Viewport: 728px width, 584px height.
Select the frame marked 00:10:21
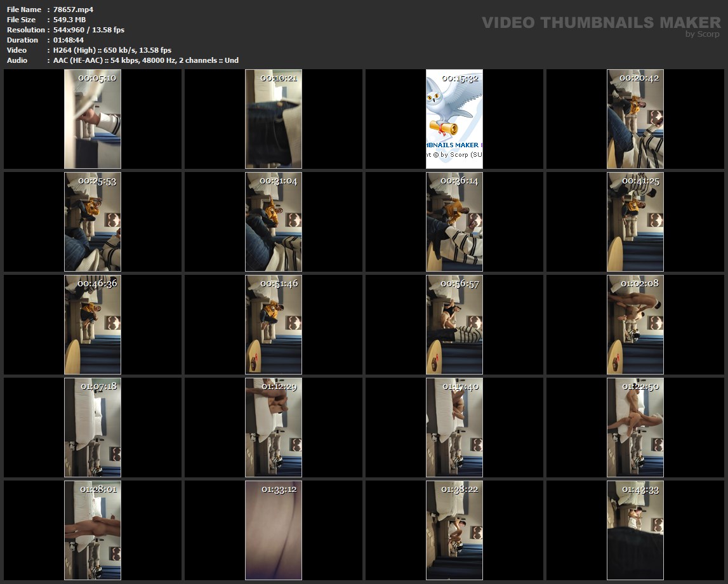point(274,119)
